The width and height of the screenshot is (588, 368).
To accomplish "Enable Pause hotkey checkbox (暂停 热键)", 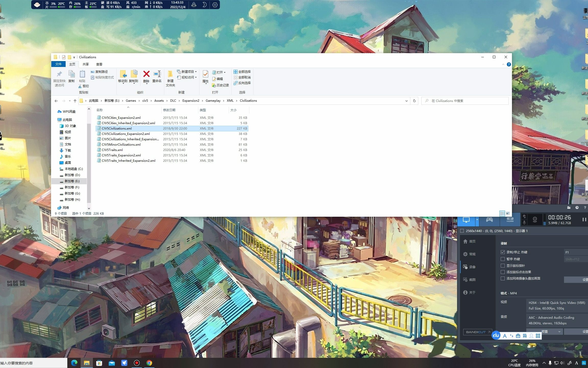I will [x=503, y=259].
